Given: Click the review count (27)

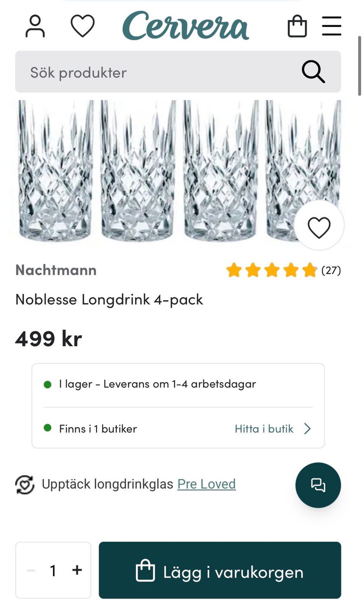Looking at the screenshot, I should tap(331, 270).
